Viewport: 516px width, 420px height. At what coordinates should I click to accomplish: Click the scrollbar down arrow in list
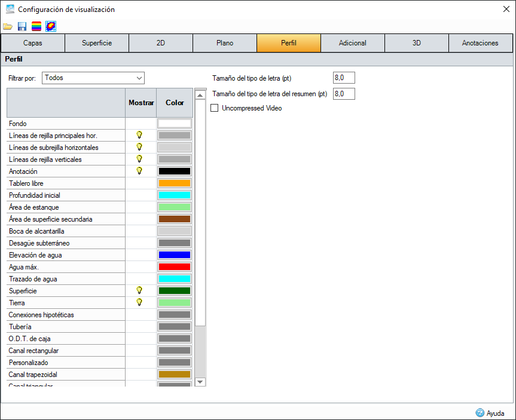tap(200, 382)
